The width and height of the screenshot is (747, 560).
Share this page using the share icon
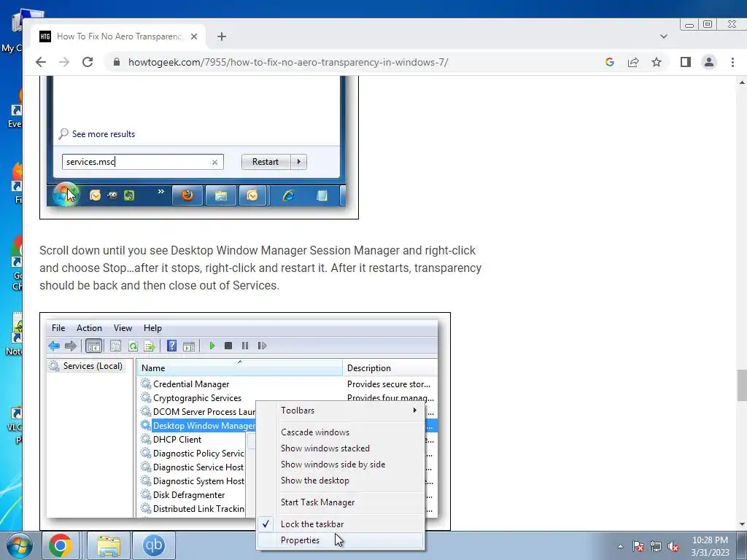pos(632,62)
